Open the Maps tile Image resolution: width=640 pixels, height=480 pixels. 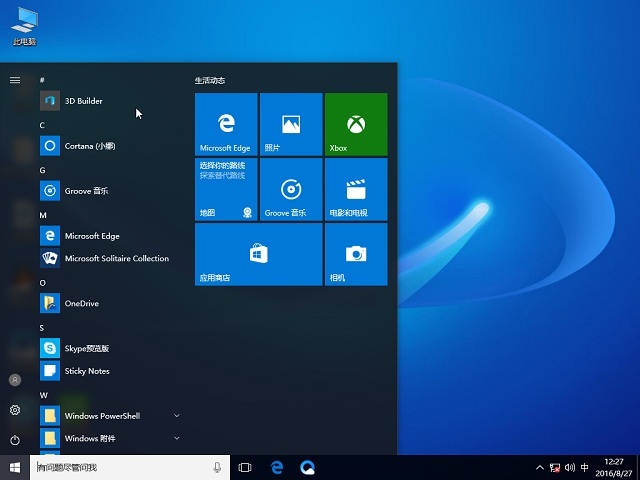click(x=226, y=189)
